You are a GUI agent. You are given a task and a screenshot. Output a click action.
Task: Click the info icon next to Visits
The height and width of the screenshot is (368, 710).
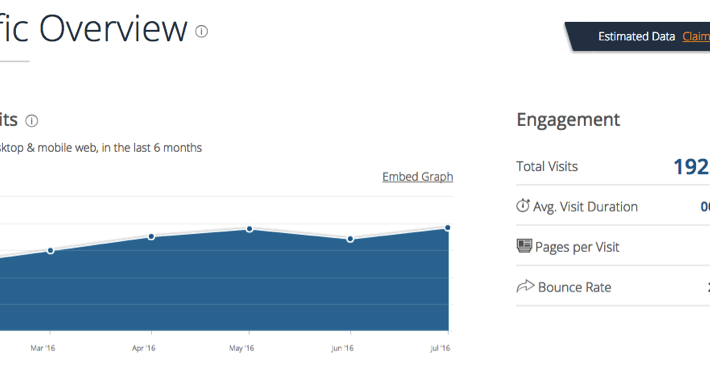click(32, 121)
